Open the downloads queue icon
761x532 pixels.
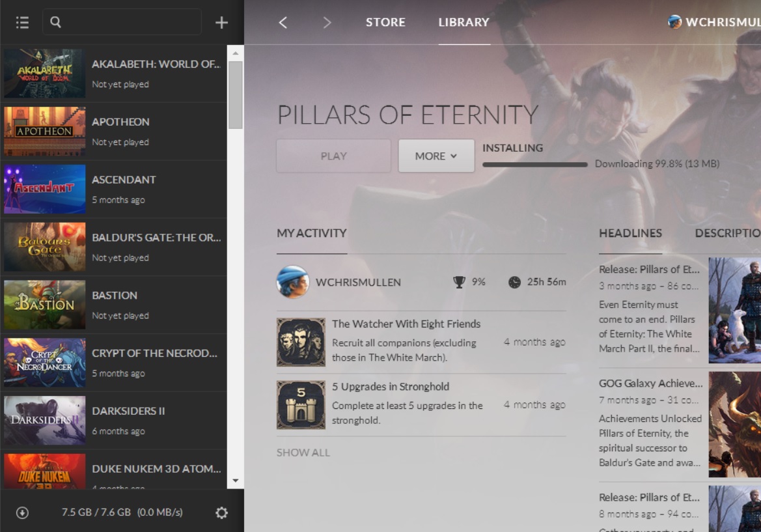(22, 512)
